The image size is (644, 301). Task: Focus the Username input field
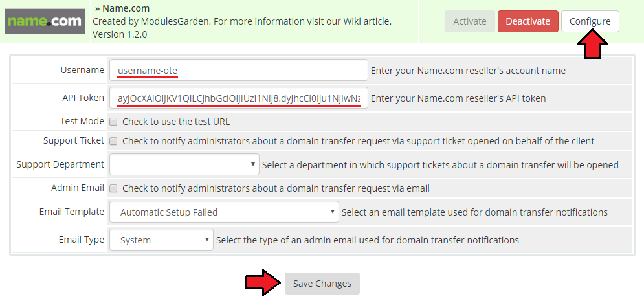239,70
